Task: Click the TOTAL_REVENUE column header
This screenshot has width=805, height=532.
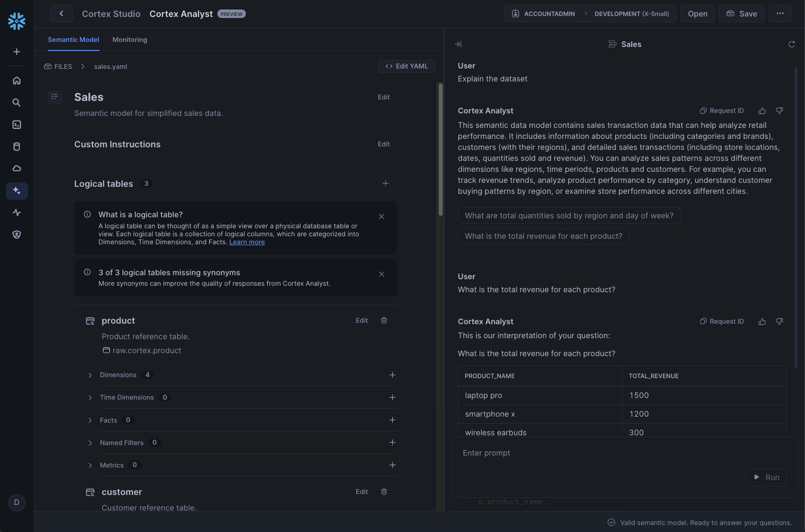Action: coord(704,376)
